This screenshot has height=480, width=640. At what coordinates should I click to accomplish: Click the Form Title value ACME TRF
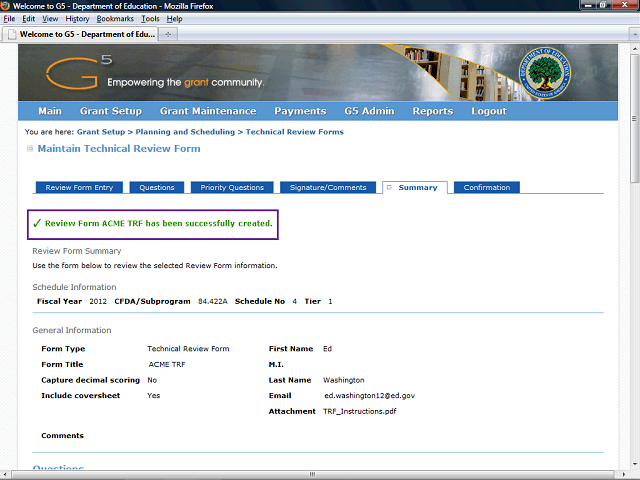(x=167, y=364)
